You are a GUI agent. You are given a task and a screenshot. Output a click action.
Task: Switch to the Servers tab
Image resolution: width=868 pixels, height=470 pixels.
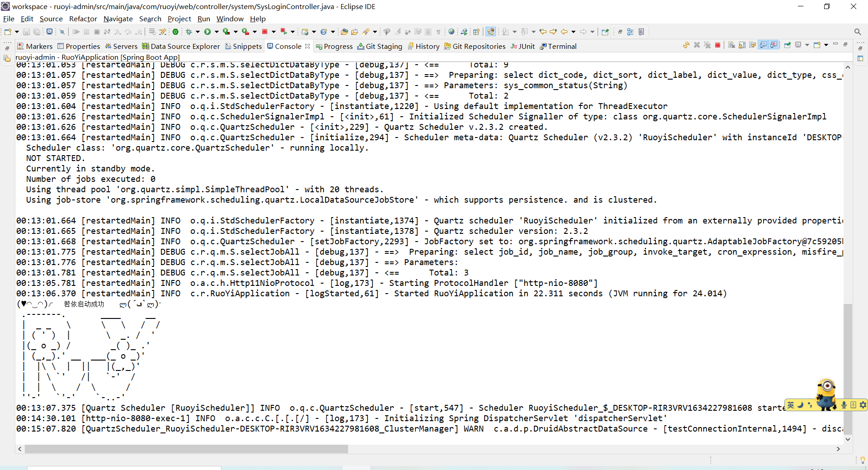(121, 46)
